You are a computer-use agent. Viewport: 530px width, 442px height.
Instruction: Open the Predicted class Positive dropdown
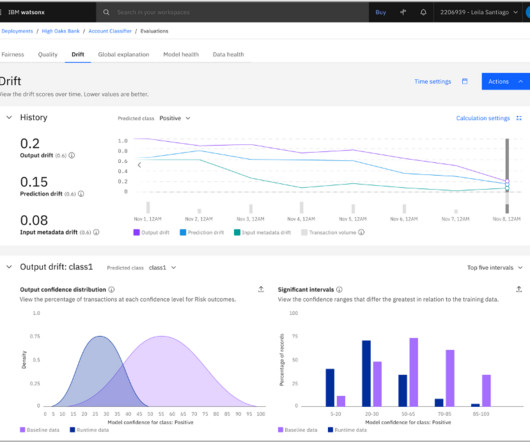pos(175,118)
